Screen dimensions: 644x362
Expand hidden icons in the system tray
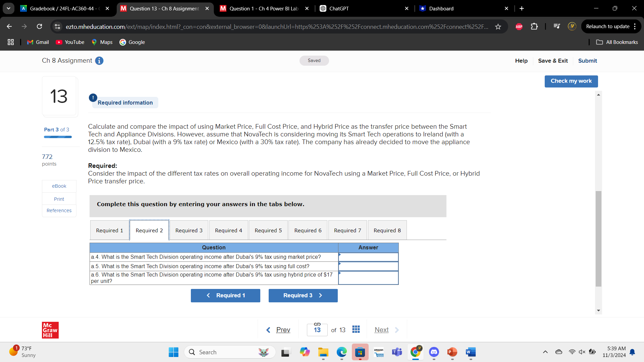click(545, 352)
